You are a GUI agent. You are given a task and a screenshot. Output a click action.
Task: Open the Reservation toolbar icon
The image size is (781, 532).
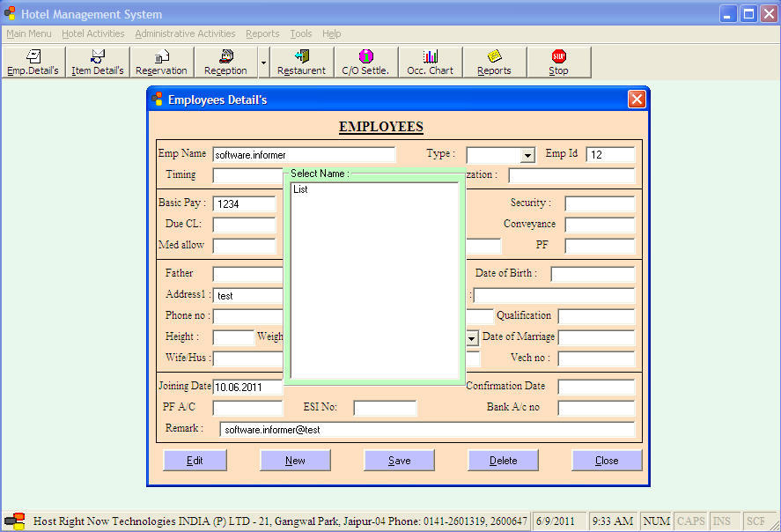tap(161, 62)
